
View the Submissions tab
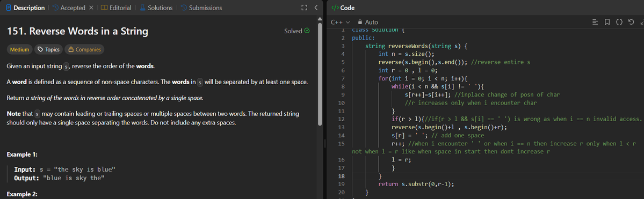201,8
